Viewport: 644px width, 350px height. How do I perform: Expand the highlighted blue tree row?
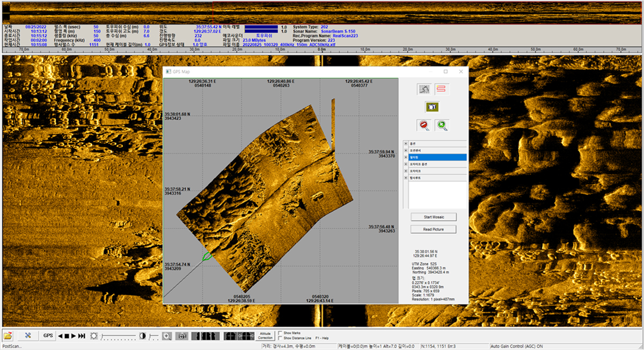coord(406,158)
